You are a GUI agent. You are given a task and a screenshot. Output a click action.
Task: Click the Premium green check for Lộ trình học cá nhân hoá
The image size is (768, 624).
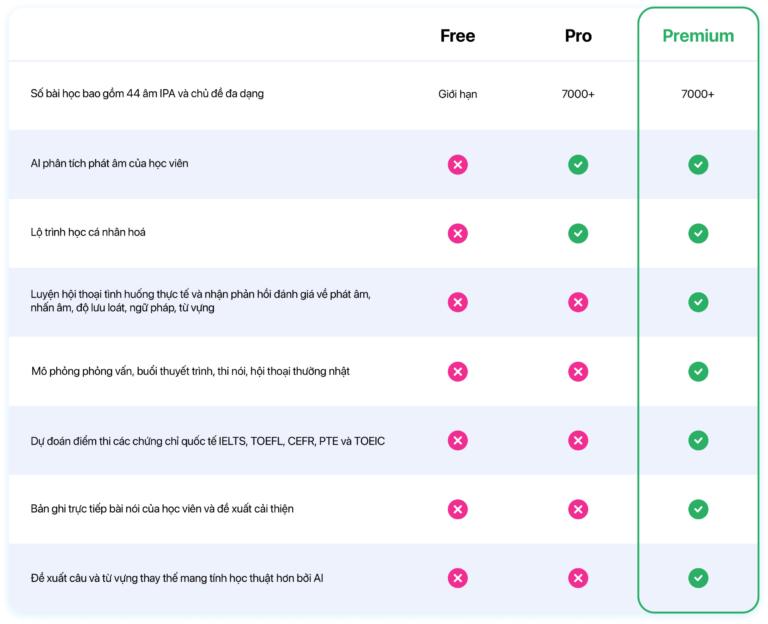698,233
